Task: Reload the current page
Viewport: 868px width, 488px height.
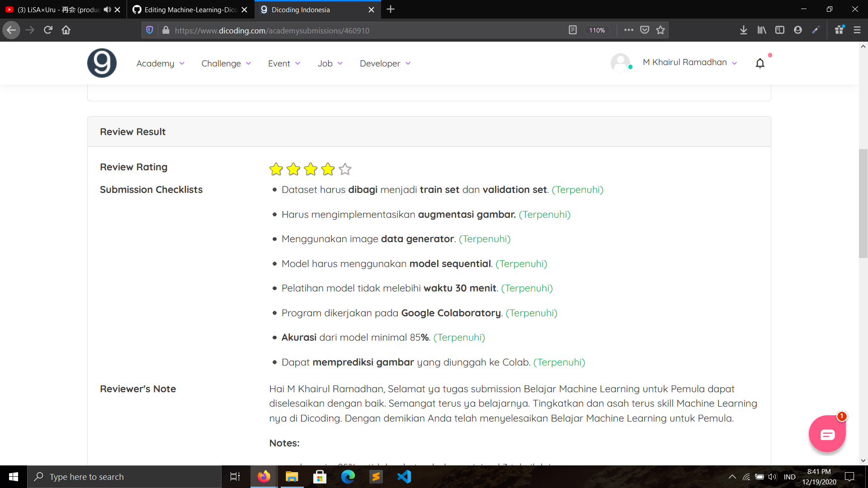Action: 48,30
